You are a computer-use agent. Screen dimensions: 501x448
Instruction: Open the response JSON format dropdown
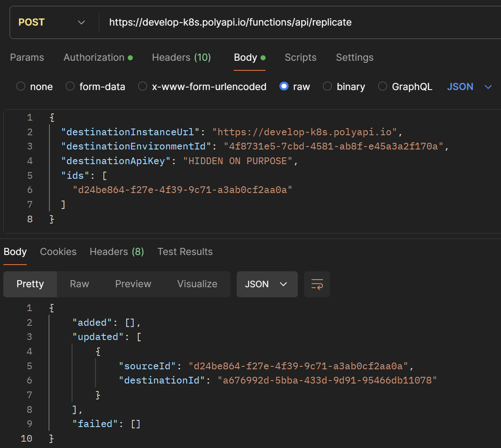click(267, 284)
